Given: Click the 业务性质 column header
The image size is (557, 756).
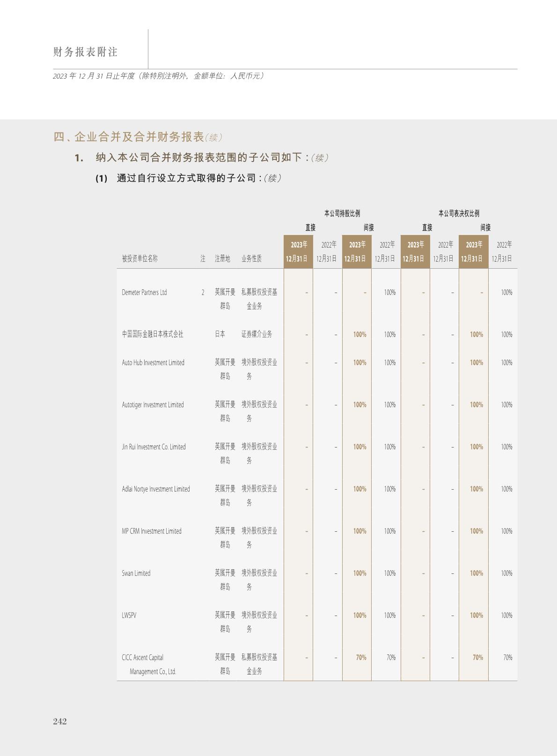Looking at the screenshot, I should pos(251,258).
